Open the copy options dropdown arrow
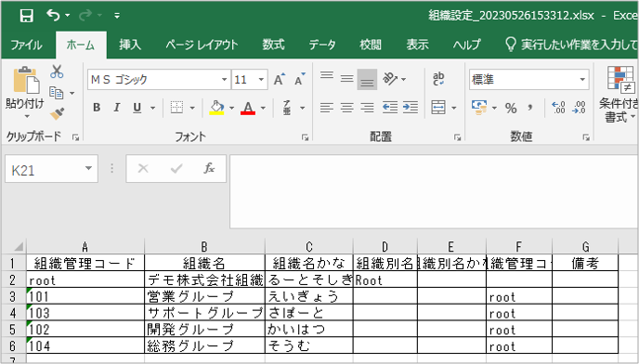Viewport: 639px width, 364px height. [72, 94]
